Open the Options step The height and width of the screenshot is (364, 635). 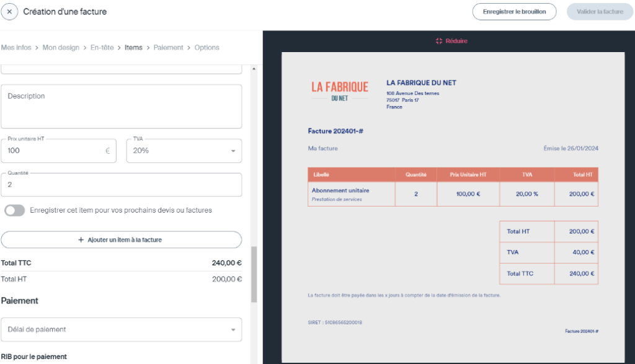click(206, 48)
